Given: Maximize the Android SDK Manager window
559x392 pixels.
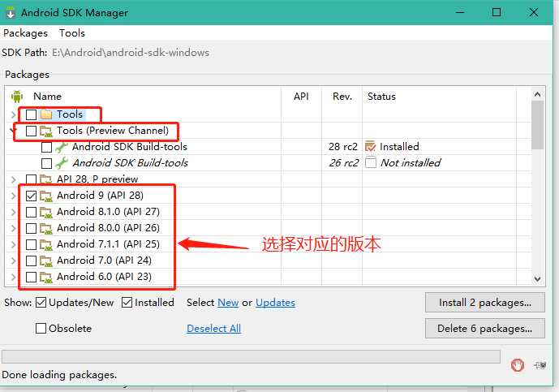Looking at the screenshot, I should (497, 12).
